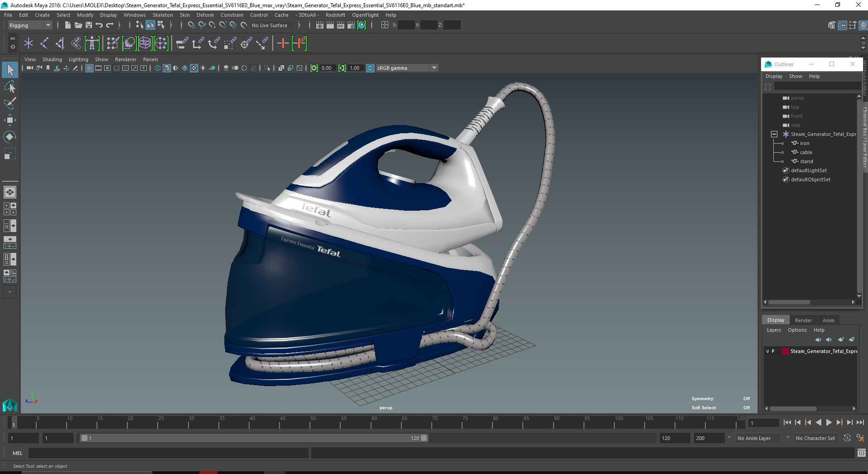Switch to the Anim layer tab

pyautogui.click(x=828, y=320)
